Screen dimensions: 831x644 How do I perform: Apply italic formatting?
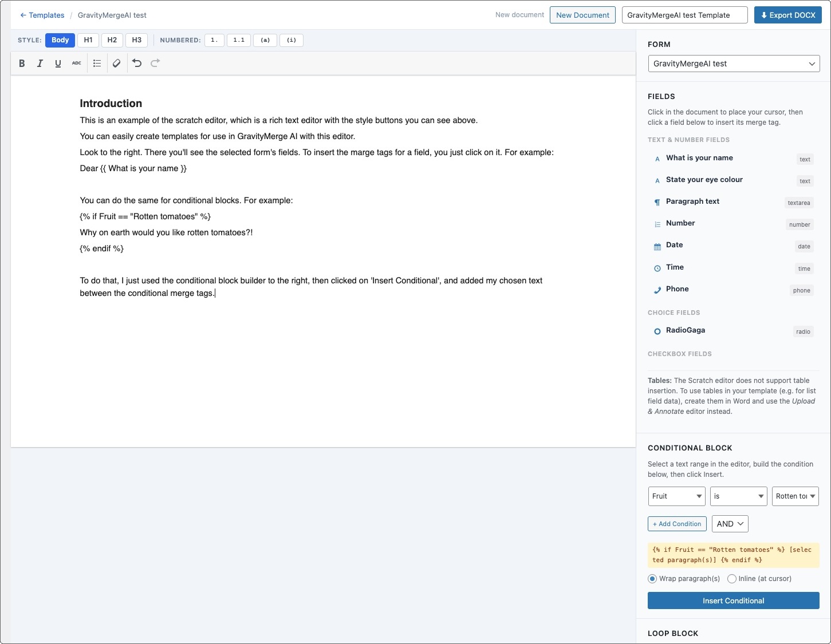[40, 64]
